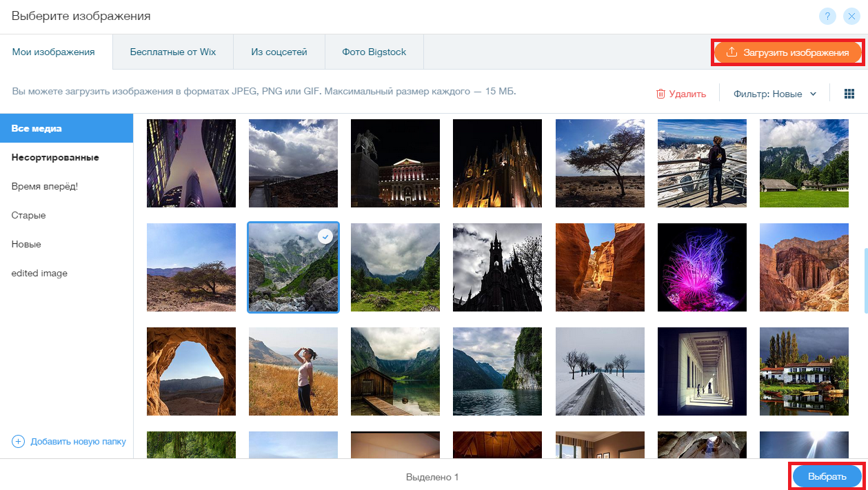868x490 pixels.
Task: Choose the illuminated gothic cathedral at night thumbnail
Action: pyautogui.click(x=497, y=163)
